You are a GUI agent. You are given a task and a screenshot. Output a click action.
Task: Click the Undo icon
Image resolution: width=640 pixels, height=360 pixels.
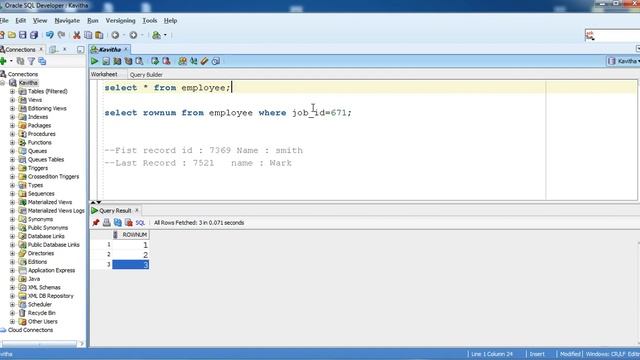click(50, 35)
